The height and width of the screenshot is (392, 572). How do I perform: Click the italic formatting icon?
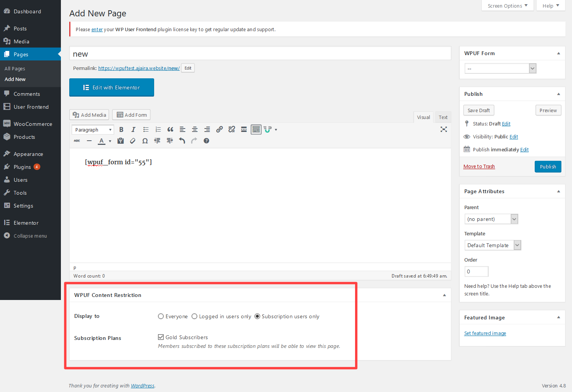133,130
